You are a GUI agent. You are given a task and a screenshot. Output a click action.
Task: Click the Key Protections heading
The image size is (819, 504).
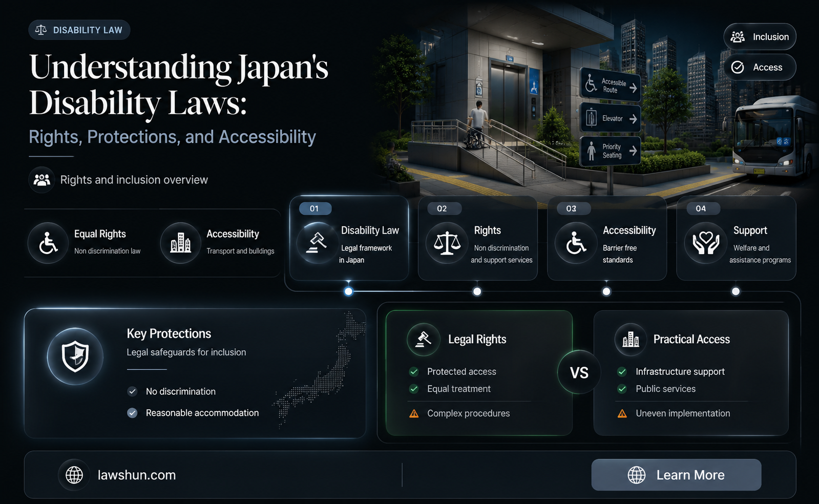[x=169, y=334]
